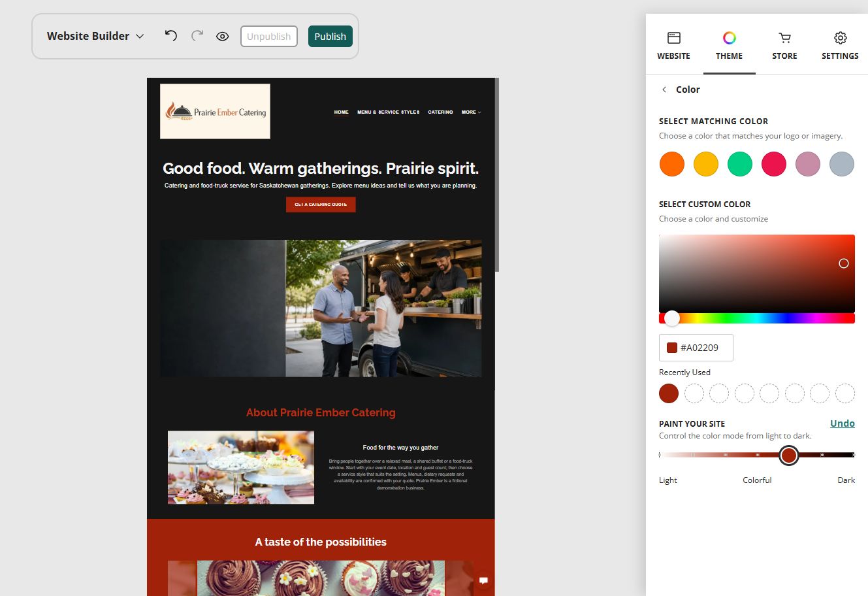
Task: Click the preview's vertical scrollbar
Action: tap(497, 175)
